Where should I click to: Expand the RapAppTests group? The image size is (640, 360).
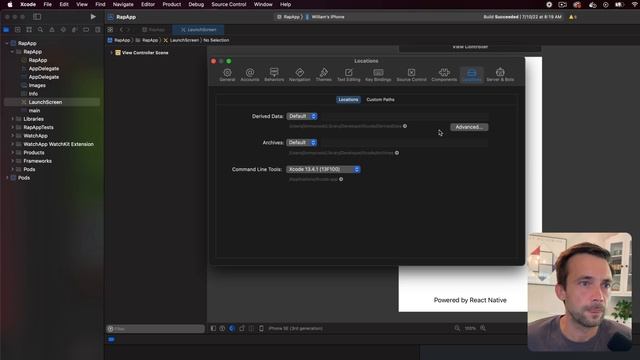(x=12, y=127)
